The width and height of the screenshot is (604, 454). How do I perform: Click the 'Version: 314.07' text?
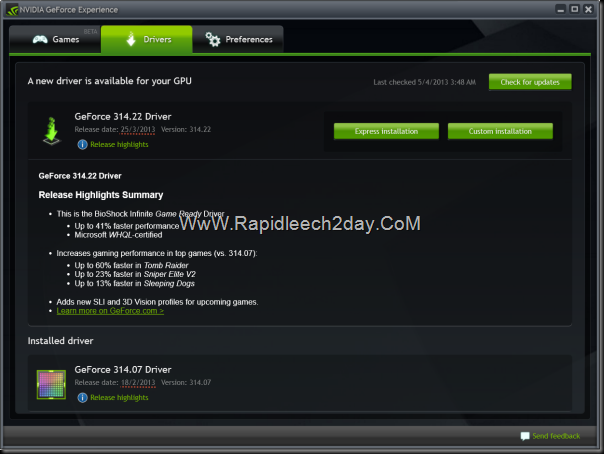(186, 382)
